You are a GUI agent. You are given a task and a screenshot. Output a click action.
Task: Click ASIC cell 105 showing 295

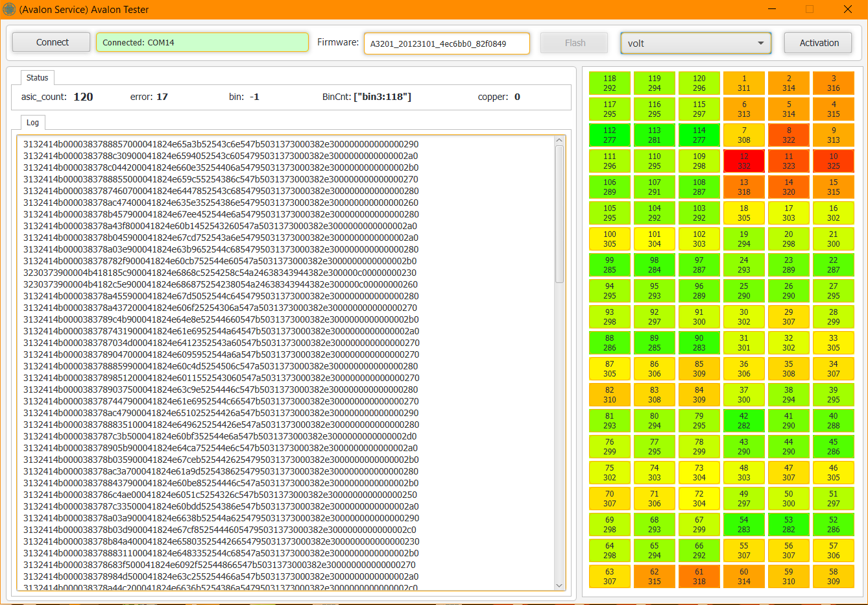click(x=610, y=213)
